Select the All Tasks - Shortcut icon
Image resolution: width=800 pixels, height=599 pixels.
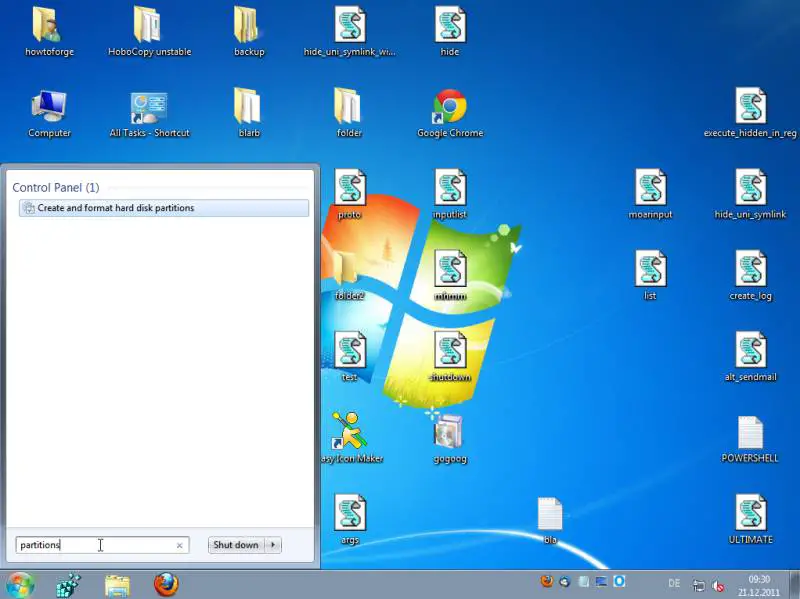[x=149, y=108]
